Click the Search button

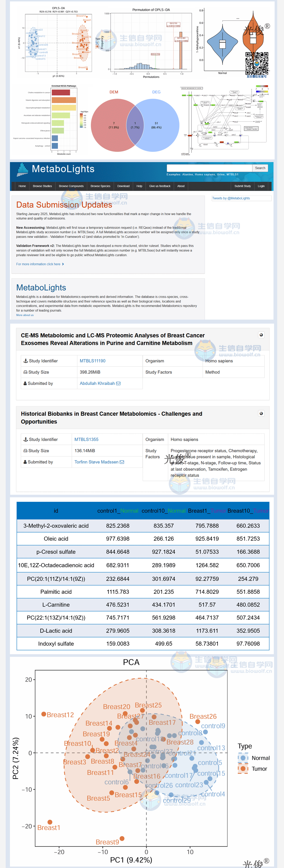[x=260, y=168]
